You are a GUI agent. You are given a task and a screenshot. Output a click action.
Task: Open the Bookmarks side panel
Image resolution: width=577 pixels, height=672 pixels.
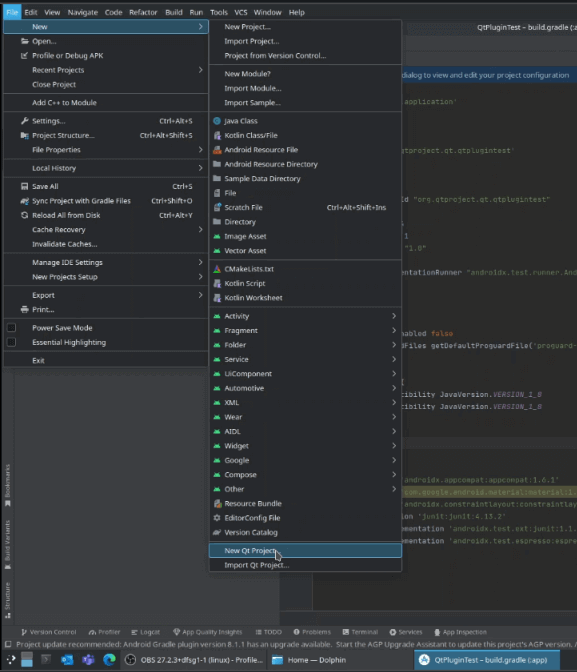[x=7, y=485]
